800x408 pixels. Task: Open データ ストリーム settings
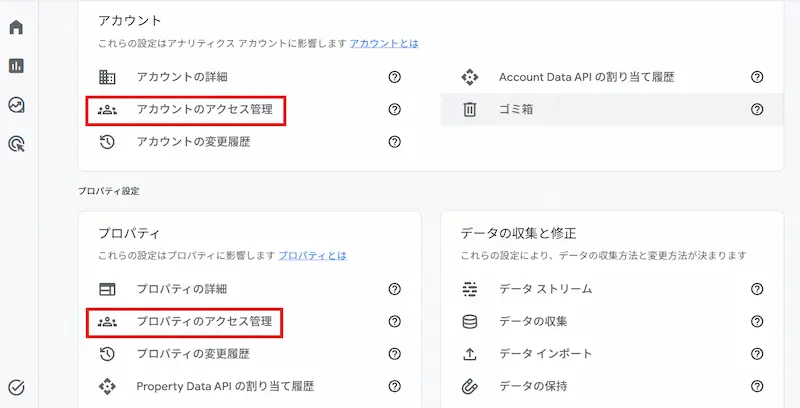[x=545, y=289]
